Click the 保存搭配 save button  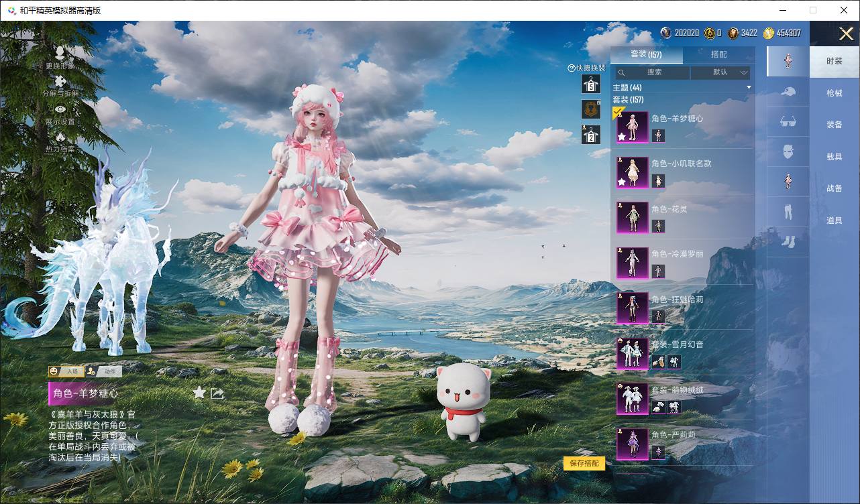click(x=584, y=463)
